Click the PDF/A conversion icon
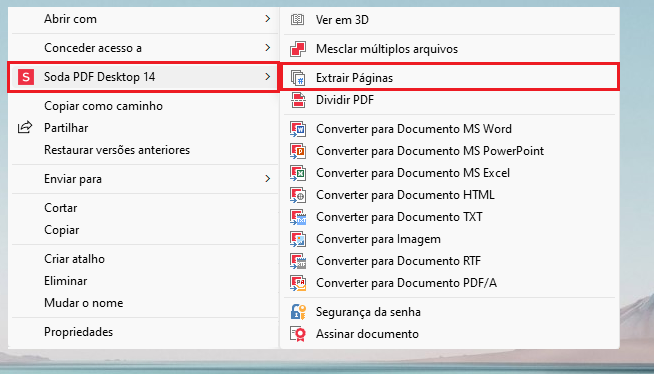The height and width of the screenshot is (374, 654). pos(298,283)
